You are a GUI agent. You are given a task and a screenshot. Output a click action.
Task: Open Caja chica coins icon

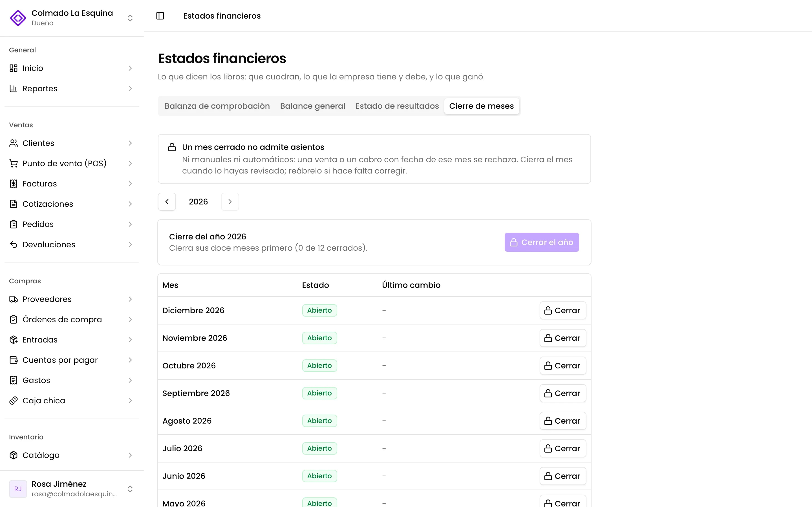[x=14, y=400]
